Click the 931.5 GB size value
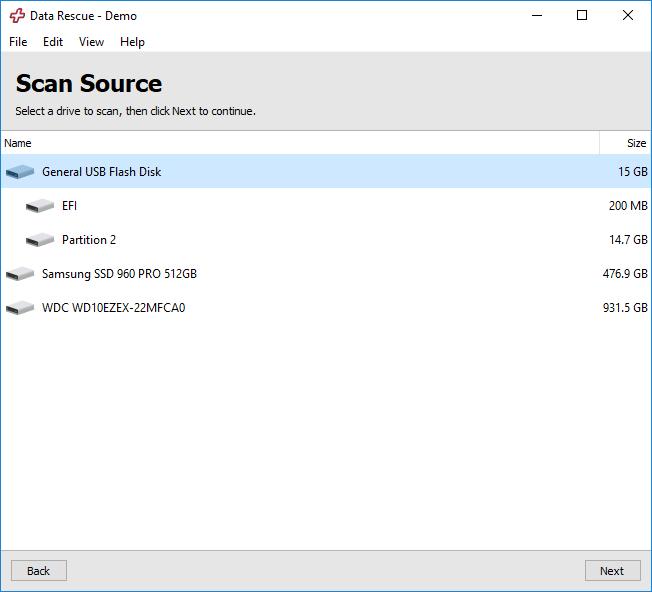 (625, 308)
